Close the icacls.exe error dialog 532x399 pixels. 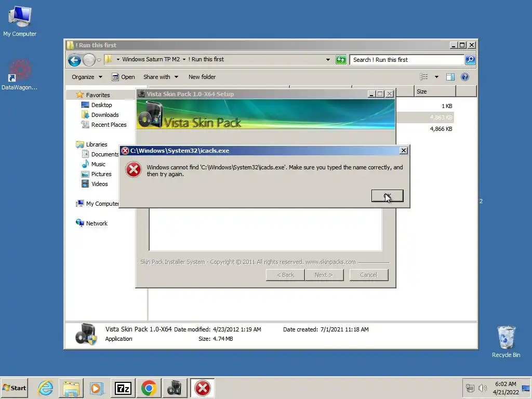pyautogui.click(x=403, y=150)
